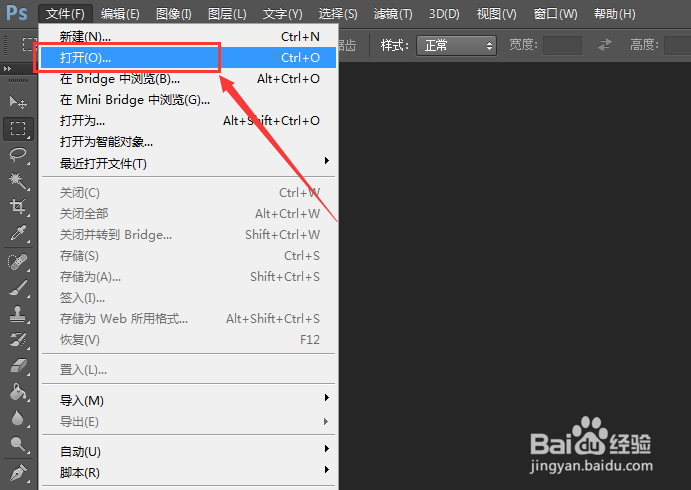Viewport: 691px width, 490px height.
Task: Choose 关闭全部 menu entry
Action: pos(189,214)
